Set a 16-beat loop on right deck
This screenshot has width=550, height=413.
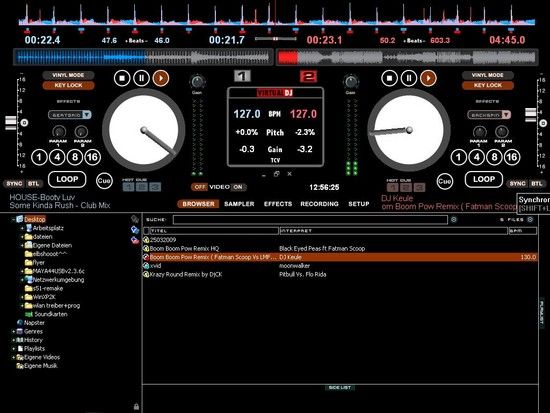pos(512,157)
